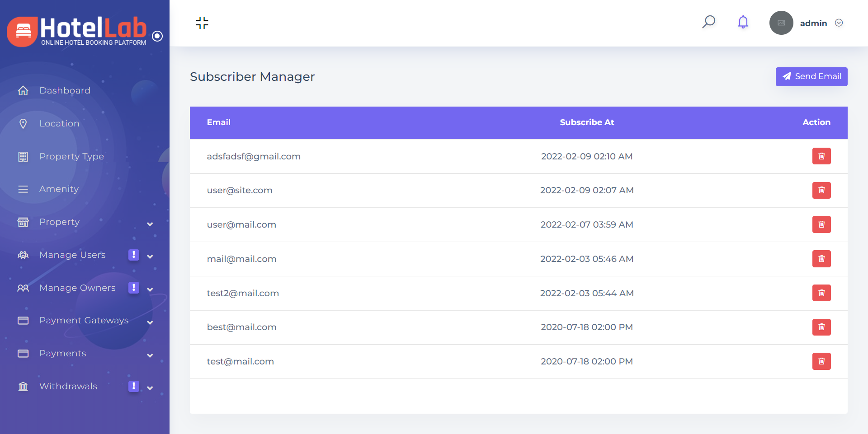Screen dimensions: 868x434
Task: Open the admin account dropdown
Action: 839,23
